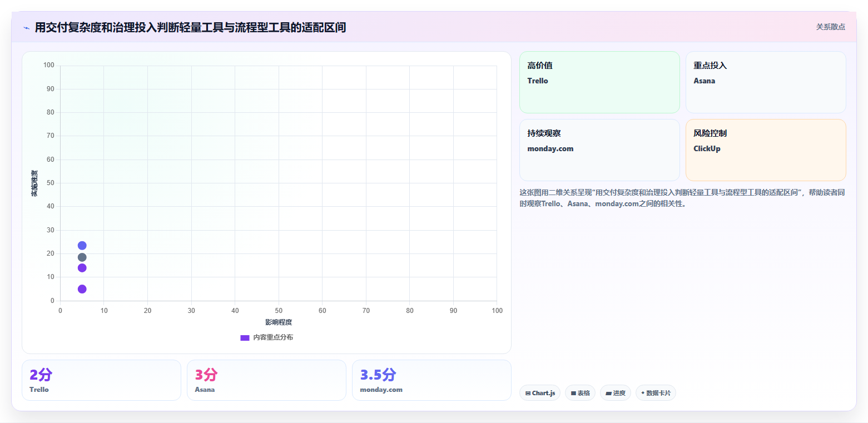Click the Trello label under 2分
Viewport: 868px width, 423px height.
pyautogui.click(x=39, y=390)
